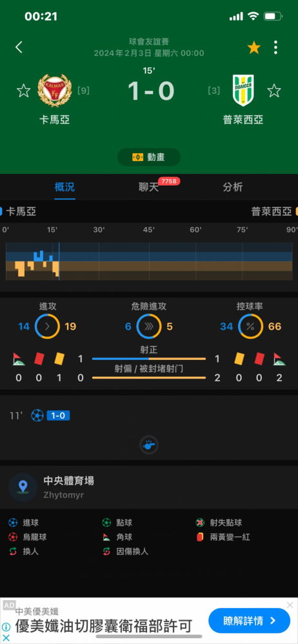The image size is (298, 644).
Task: Expand the 危險進攻 dangerous attacks circle
Action: coord(149,327)
